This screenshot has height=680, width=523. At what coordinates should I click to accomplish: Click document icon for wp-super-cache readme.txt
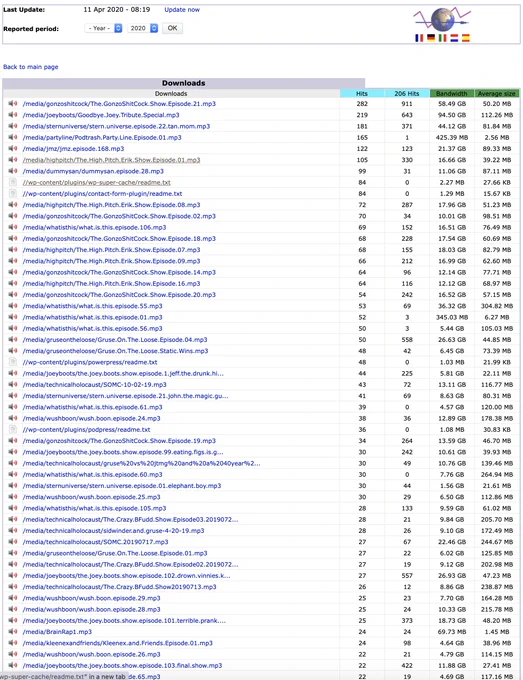13,182
